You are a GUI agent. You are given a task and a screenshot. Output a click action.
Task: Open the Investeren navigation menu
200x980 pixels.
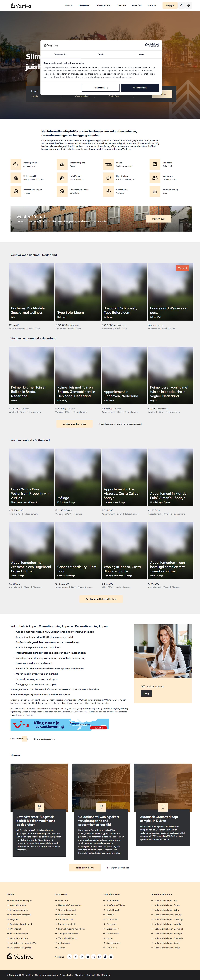tap(84, 5)
